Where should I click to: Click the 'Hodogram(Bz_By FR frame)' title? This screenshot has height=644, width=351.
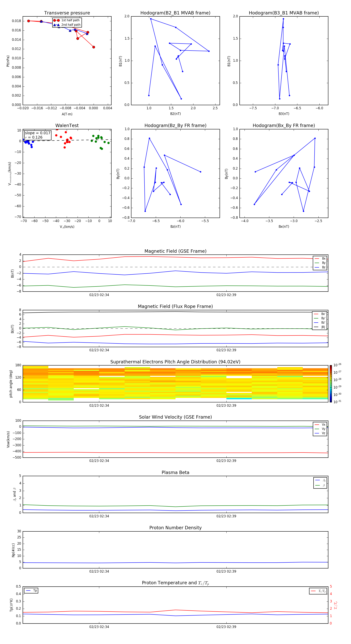pos(175,125)
